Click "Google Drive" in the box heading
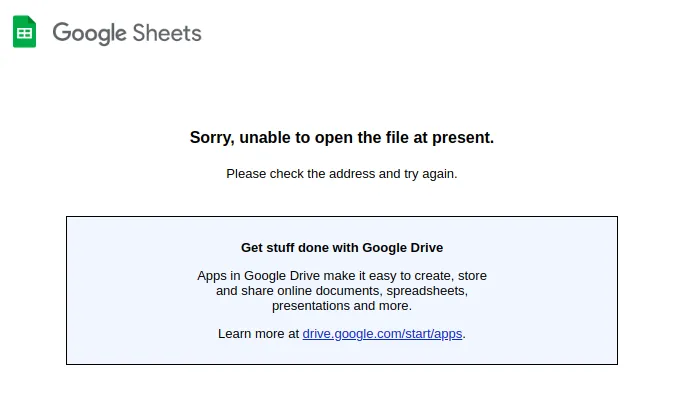Image resolution: width=683 pixels, height=398 pixels. pyautogui.click(x=402, y=247)
